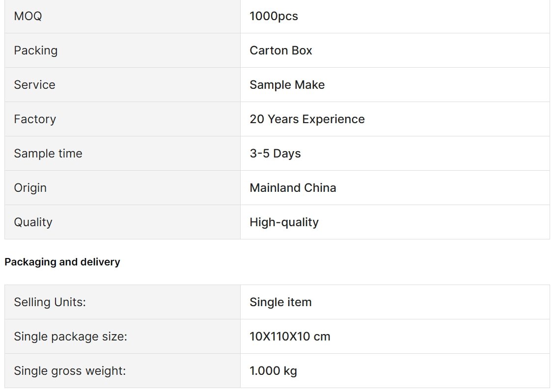Click the Factory row label

tap(35, 119)
